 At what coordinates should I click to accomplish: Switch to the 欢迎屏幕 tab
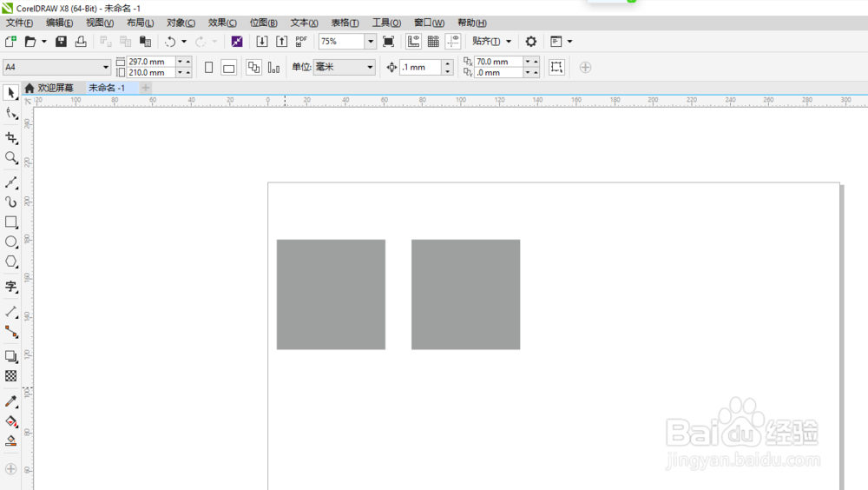click(x=49, y=88)
